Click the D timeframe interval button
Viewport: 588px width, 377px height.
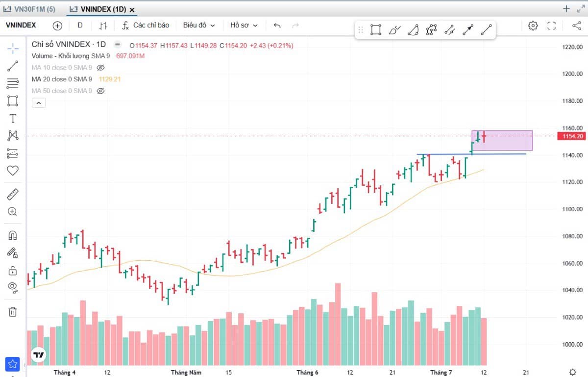click(80, 25)
